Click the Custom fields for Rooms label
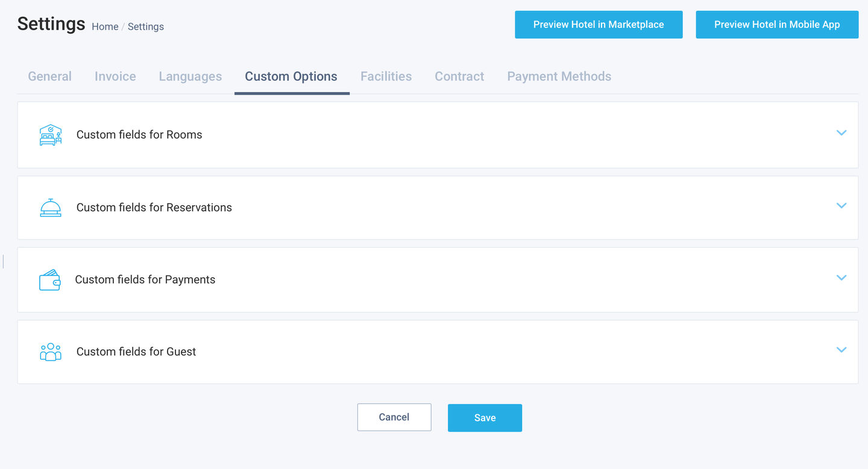The image size is (868, 469). click(x=139, y=134)
